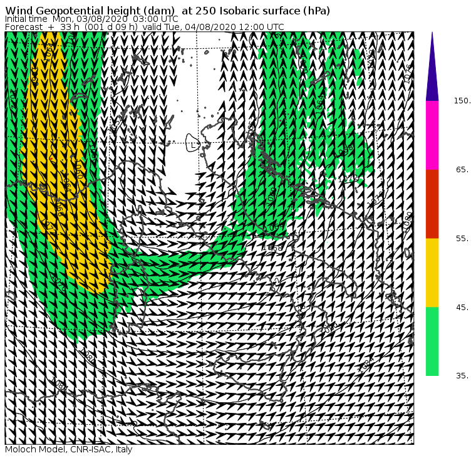The width and height of the screenshot is (476, 458).
Task: Click the legend label '150.'
Action: pos(463,101)
